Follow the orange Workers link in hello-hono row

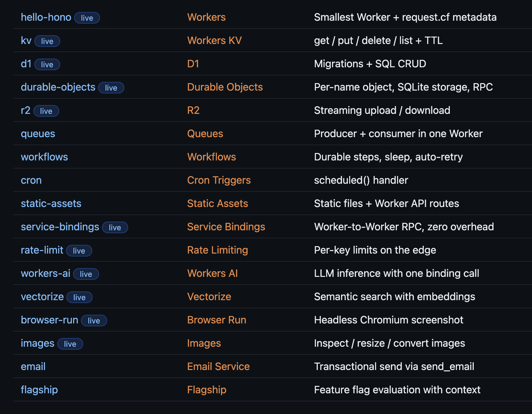(x=206, y=17)
